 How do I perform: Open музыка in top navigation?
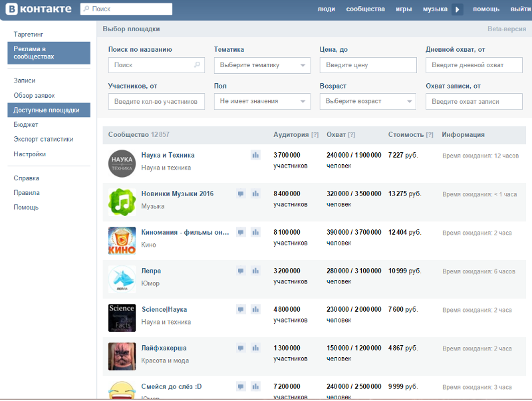pyautogui.click(x=435, y=9)
